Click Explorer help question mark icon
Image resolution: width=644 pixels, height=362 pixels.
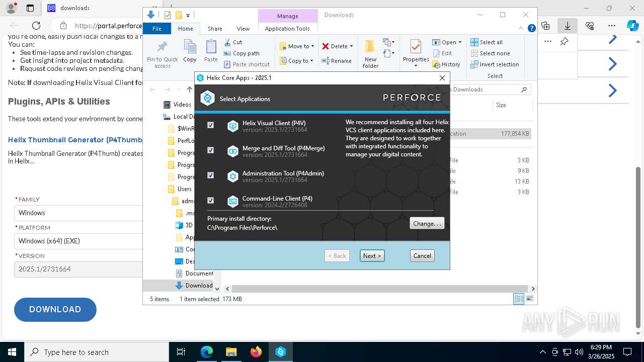[x=531, y=29]
